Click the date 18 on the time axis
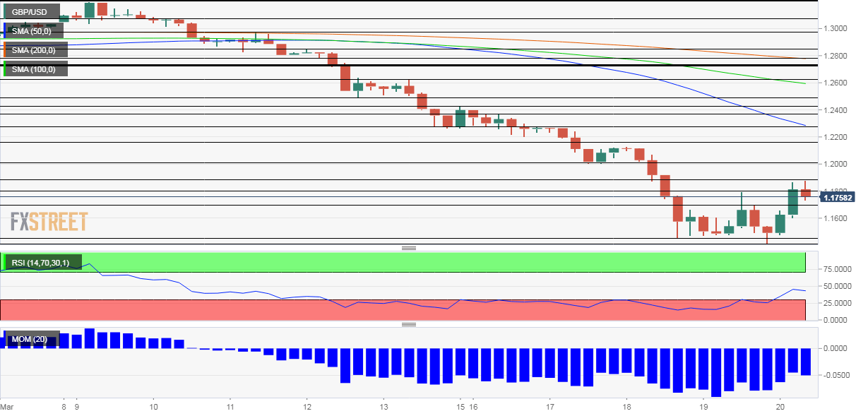This screenshot has height=416, width=868. (626, 408)
